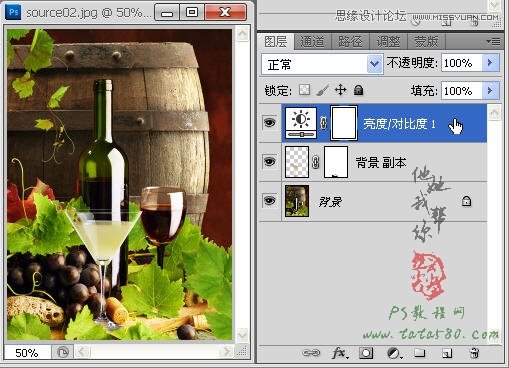Click Brightness/Contrast adjustment layer icon
509x368 pixels.
coord(301,123)
